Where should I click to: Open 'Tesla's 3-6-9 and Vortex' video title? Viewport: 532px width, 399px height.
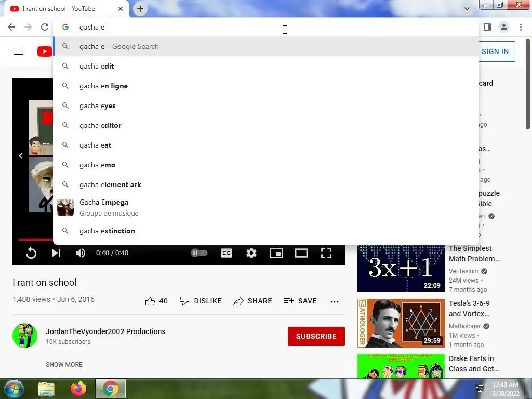click(x=469, y=309)
